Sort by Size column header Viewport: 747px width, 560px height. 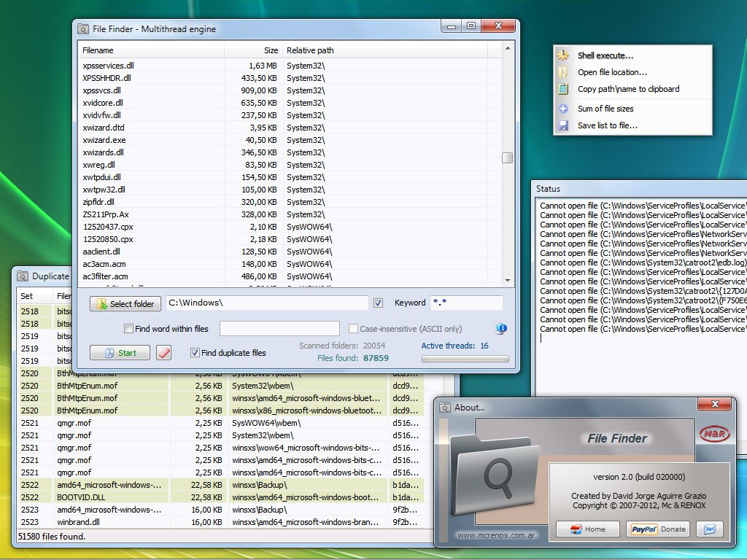253,50
